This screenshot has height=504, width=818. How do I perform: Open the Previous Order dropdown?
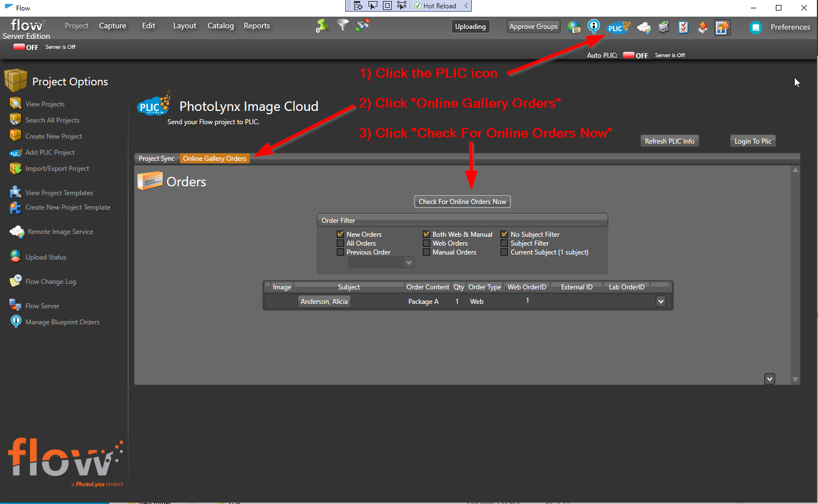coord(381,262)
